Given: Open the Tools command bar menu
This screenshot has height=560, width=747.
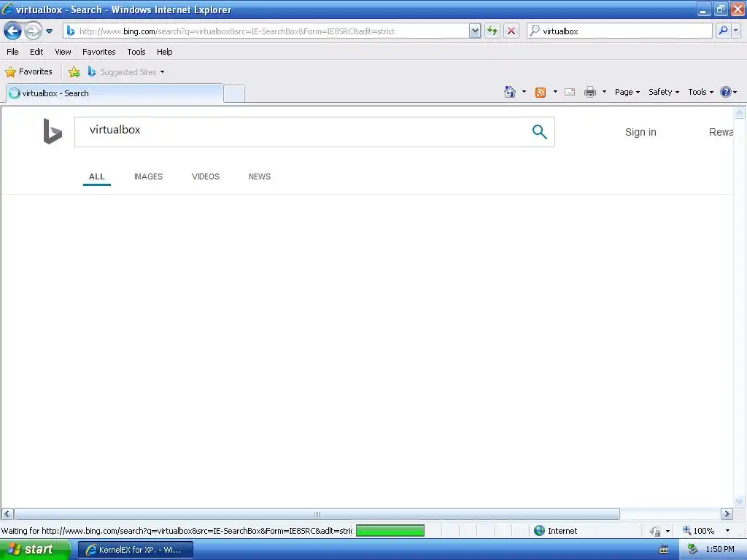Looking at the screenshot, I should [x=700, y=92].
